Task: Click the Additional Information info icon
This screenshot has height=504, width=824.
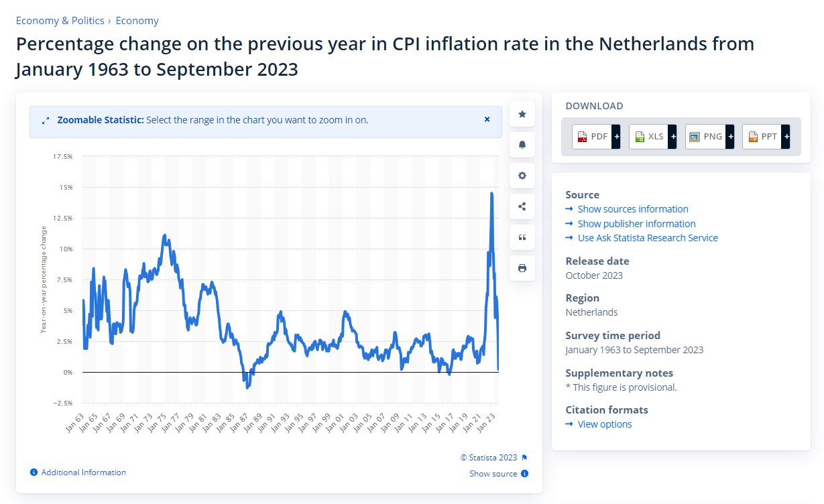Action: pyautogui.click(x=34, y=472)
